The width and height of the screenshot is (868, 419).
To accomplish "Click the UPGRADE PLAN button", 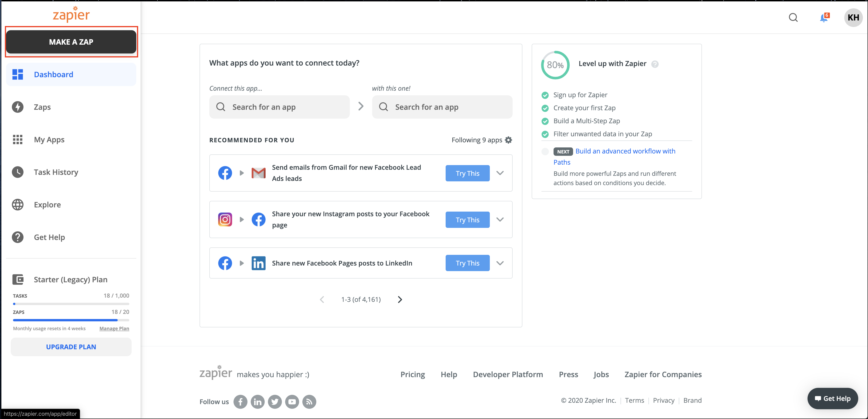I will coord(71,347).
